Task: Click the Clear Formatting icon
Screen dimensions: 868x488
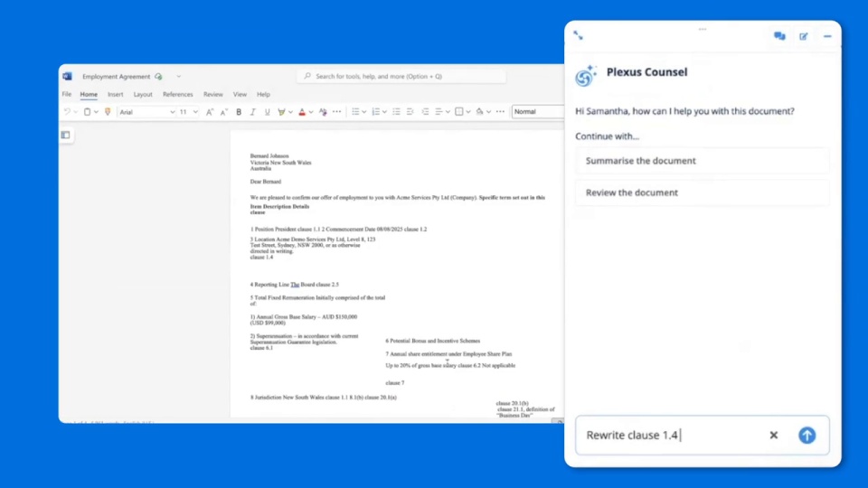Action: (324, 112)
